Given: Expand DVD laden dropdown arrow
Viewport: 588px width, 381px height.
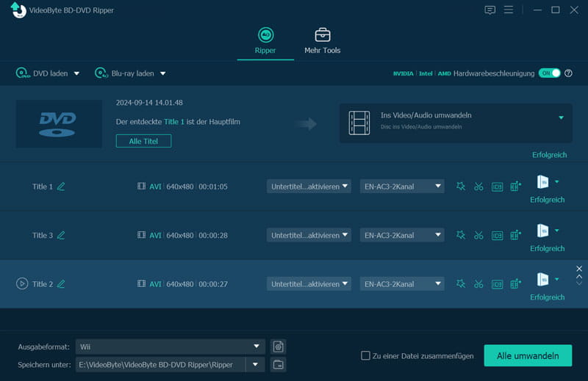Looking at the screenshot, I should tap(76, 73).
